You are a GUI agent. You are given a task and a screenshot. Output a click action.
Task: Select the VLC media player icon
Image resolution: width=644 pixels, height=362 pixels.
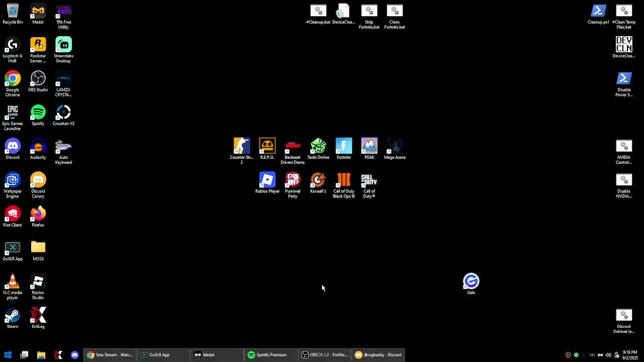point(13,287)
